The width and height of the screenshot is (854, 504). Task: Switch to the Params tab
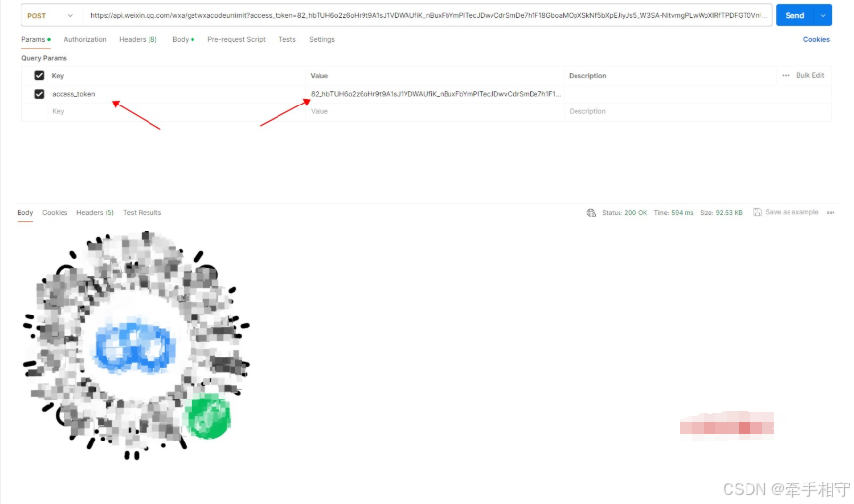pos(36,40)
